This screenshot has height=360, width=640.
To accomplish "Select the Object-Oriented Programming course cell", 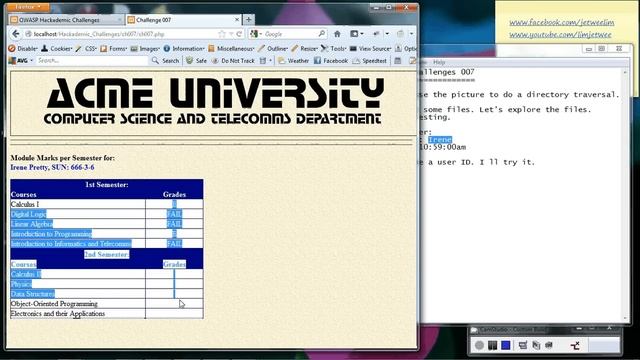I will click(78, 304).
